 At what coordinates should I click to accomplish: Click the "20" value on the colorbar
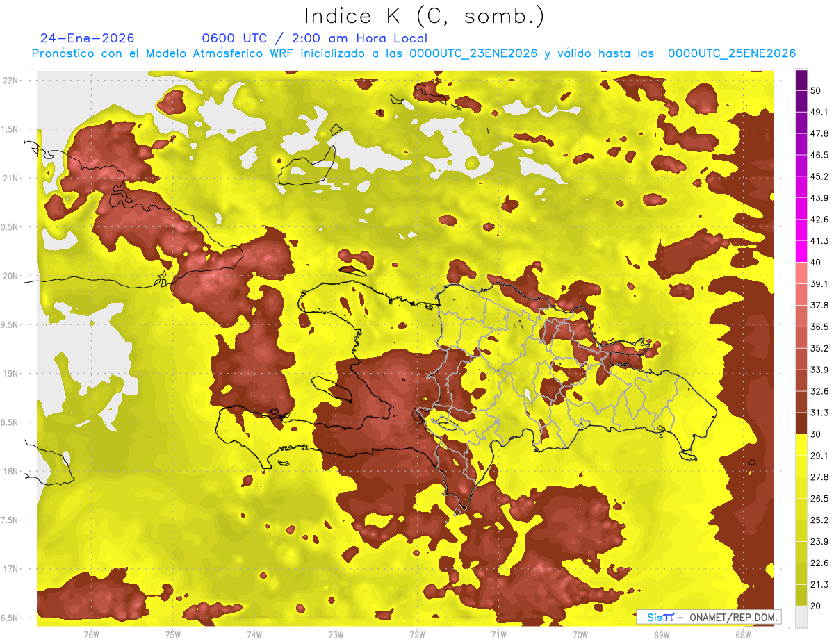tap(816, 606)
